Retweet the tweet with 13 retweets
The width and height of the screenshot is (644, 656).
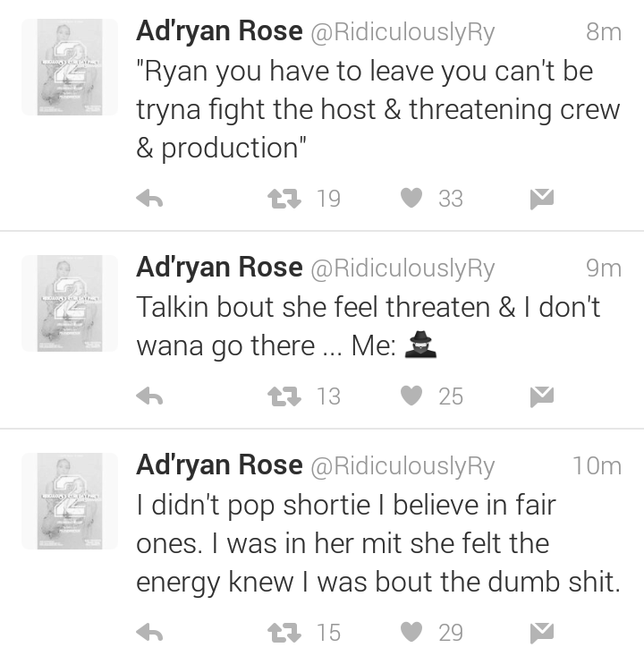tap(284, 396)
